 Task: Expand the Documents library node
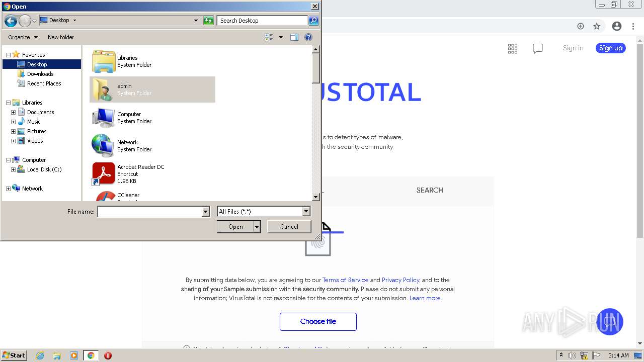point(13,112)
